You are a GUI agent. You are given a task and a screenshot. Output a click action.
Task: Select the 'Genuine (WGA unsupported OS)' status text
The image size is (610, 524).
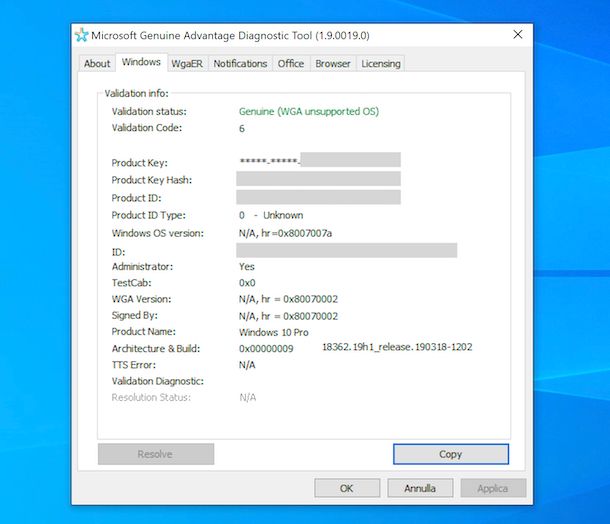click(309, 112)
